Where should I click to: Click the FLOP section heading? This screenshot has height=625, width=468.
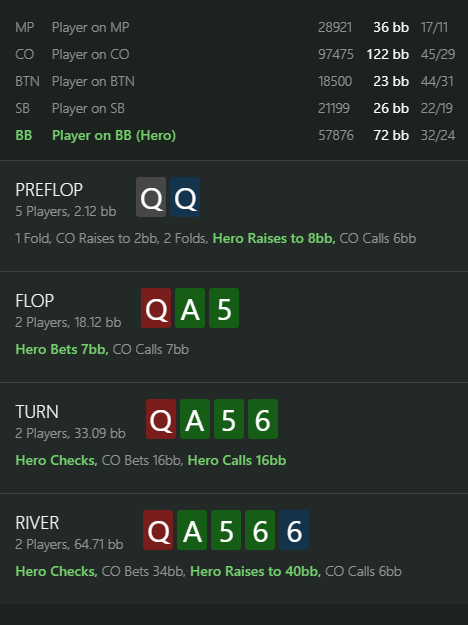click(x=34, y=301)
